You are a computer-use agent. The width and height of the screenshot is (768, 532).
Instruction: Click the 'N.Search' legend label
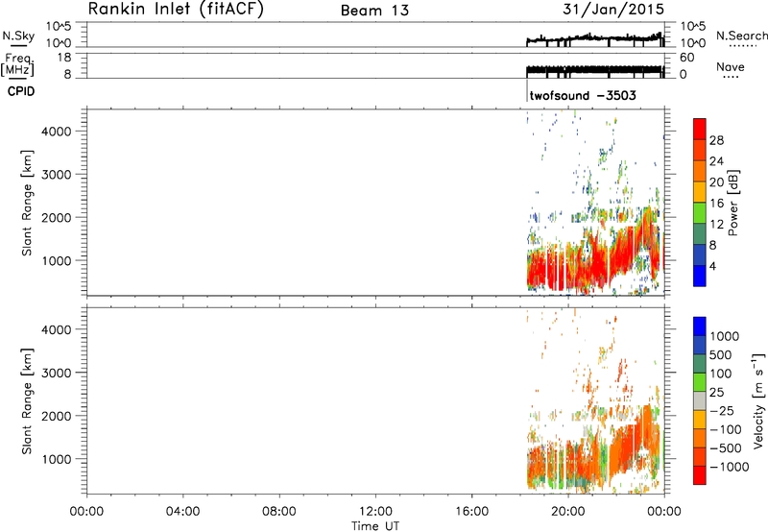(741, 36)
